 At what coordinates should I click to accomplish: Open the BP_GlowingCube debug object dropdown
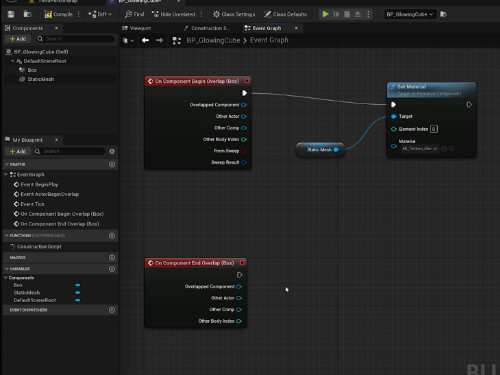point(410,14)
